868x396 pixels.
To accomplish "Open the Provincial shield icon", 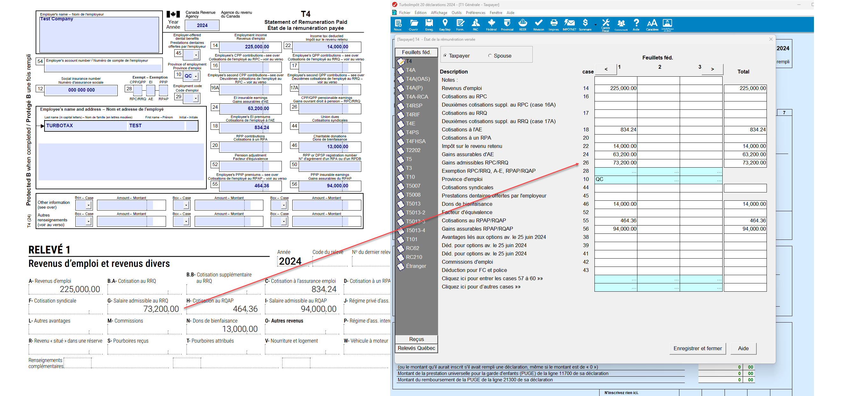I will coord(507,24).
